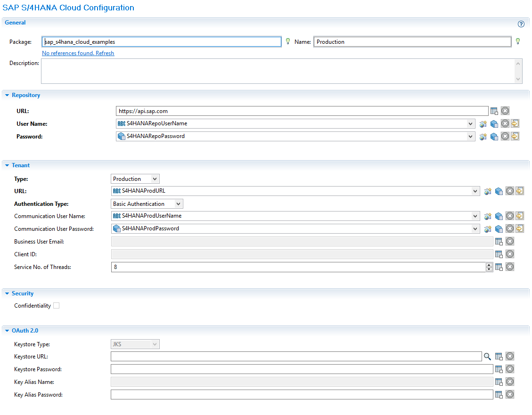Increase the Service No. of Threads value

[489, 265]
